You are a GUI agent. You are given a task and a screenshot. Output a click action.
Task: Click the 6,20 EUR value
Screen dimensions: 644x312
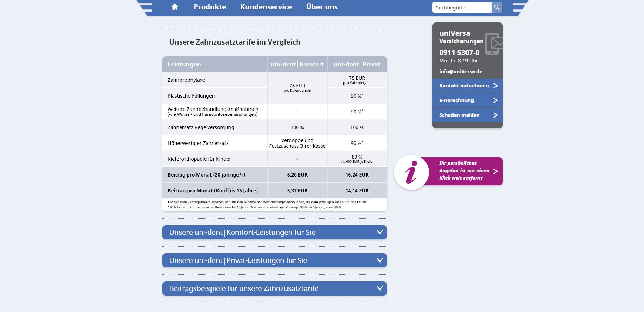[297, 175]
